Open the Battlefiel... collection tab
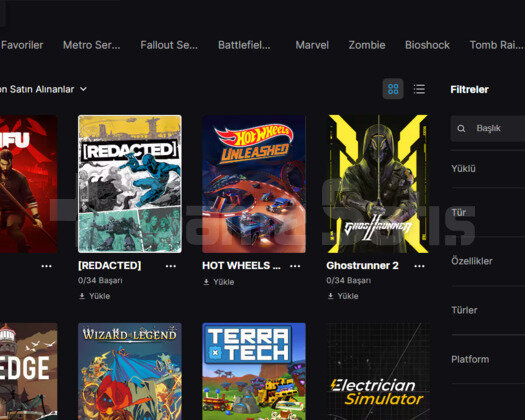The image size is (525, 420). pyautogui.click(x=244, y=45)
